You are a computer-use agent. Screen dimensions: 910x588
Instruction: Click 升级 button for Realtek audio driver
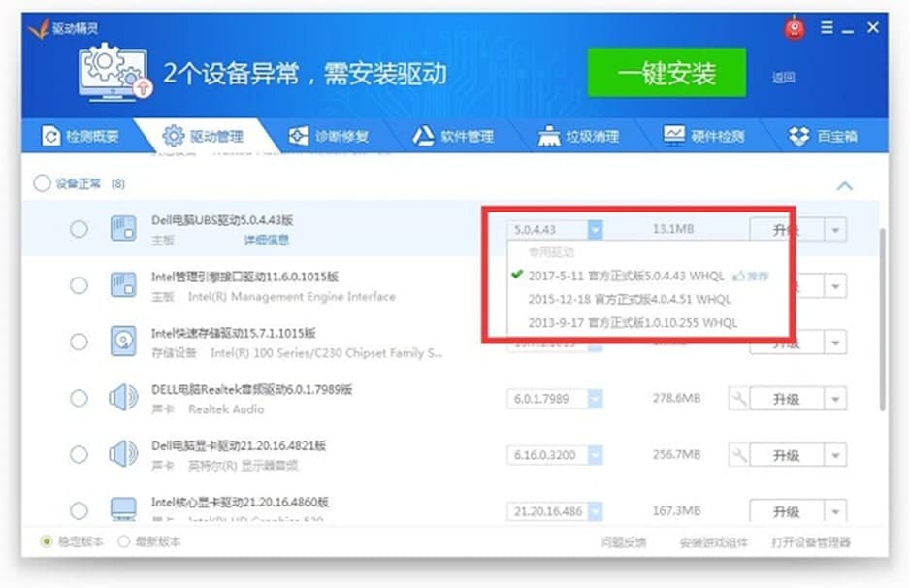coord(787,399)
